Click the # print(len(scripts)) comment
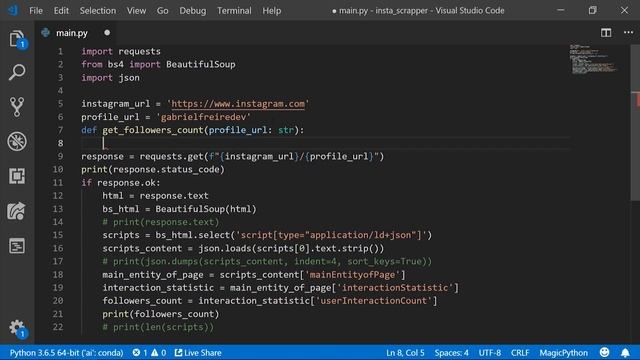The height and width of the screenshot is (360, 640). [x=158, y=327]
